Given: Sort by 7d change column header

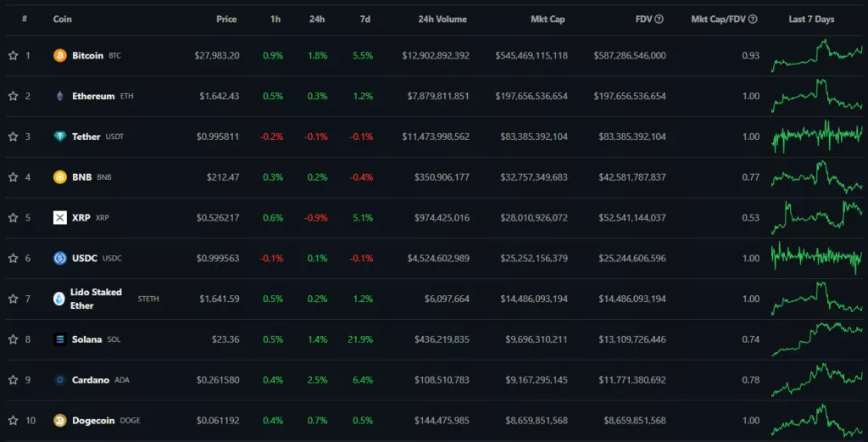Looking at the screenshot, I should pyautogui.click(x=364, y=19).
